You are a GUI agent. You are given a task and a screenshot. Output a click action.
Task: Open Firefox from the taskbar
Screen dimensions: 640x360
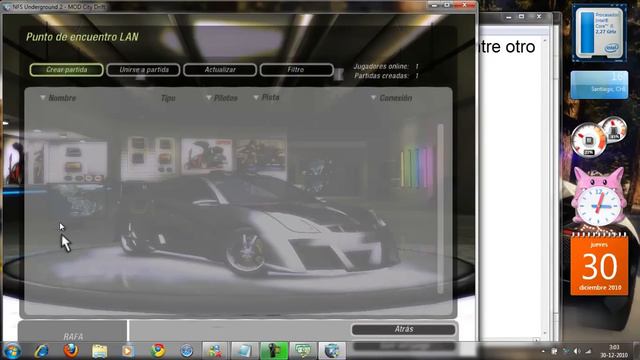point(71,351)
